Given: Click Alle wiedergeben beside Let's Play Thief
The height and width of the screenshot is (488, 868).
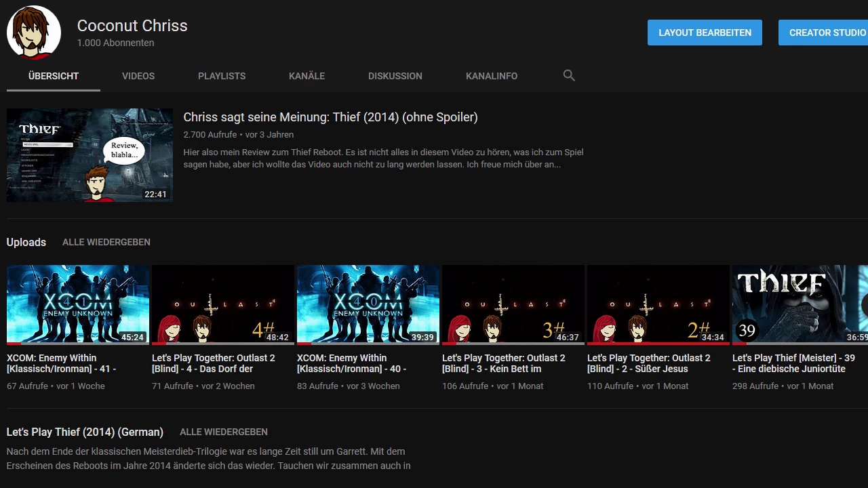Looking at the screenshot, I should pos(224,432).
